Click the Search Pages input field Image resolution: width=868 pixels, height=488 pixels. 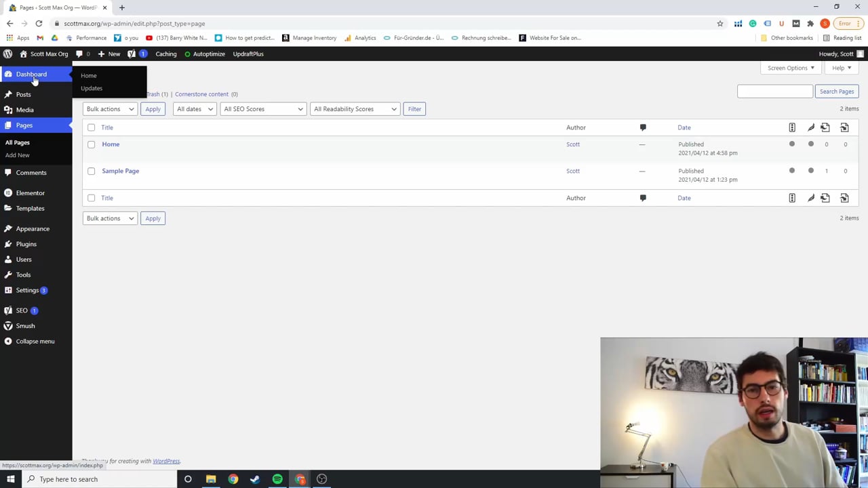click(x=774, y=91)
